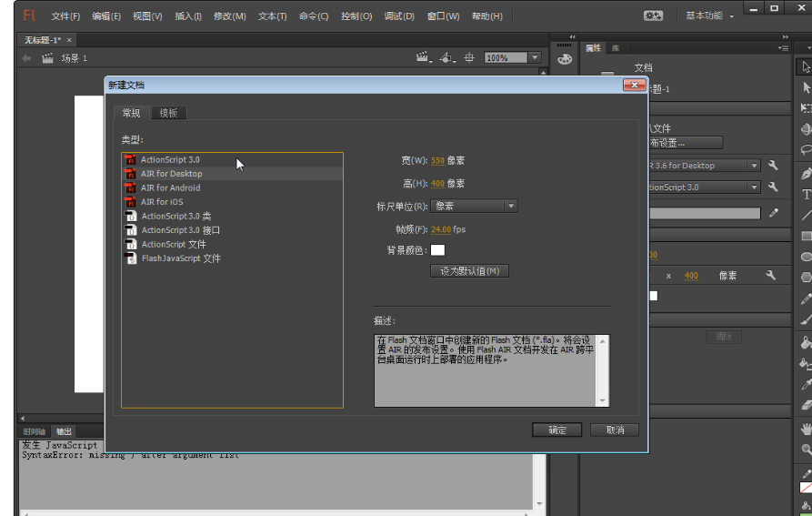This screenshot has height=516, width=812.
Task: Switch to the 时间轴 timeline tab
Action: [35, 431]
